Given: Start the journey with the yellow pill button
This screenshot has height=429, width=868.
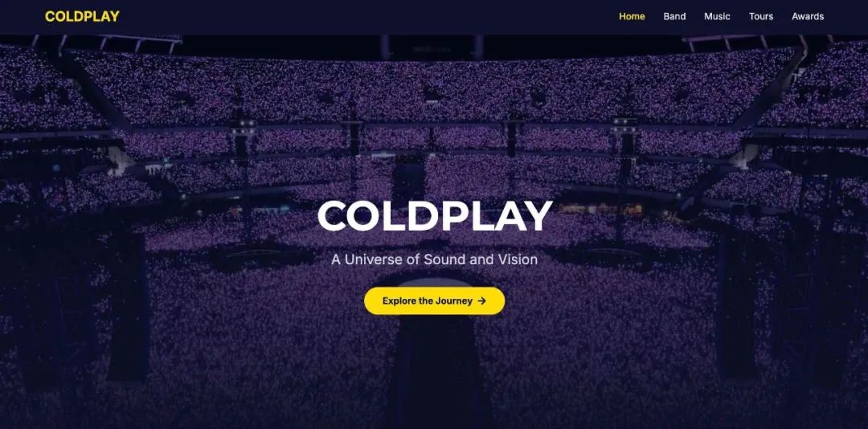Looking at the screenshot, I should point(435,301).
